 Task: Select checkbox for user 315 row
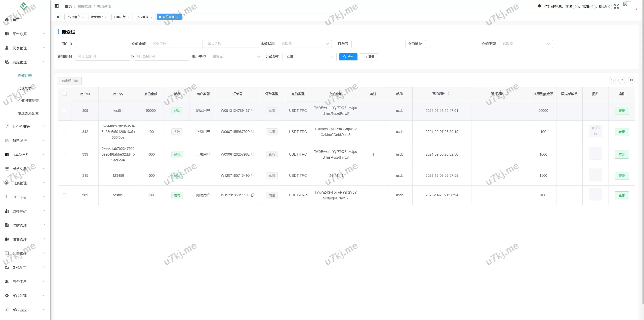coord(64,175)
